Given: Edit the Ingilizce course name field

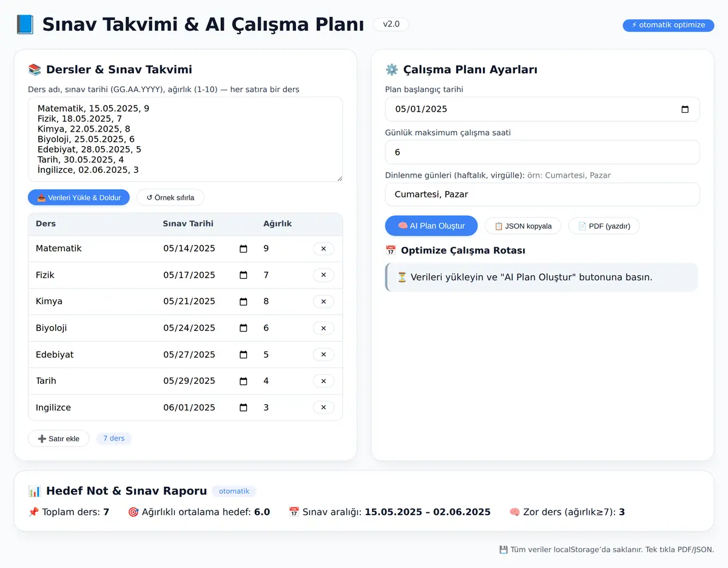Looking at the screenshot, I should point(93,407).
